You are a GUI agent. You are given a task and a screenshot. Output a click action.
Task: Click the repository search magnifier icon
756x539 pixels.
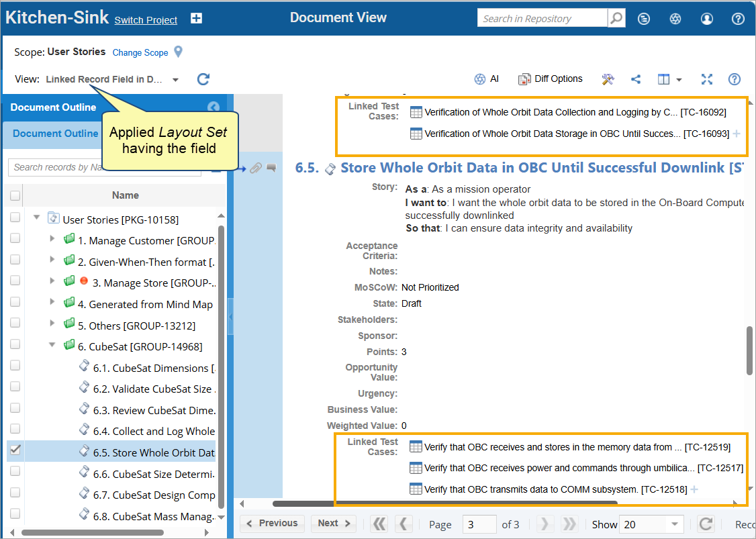click(616, 18)
